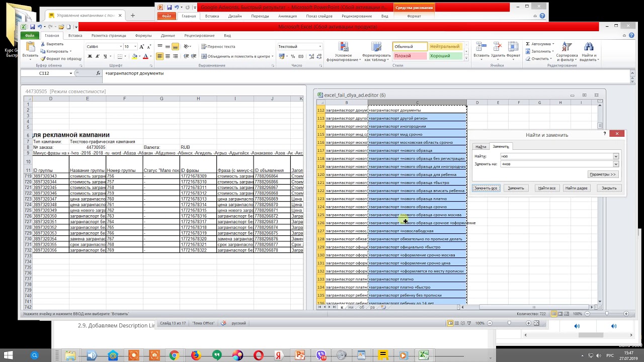Click the Заменить на input field
This screenshot has height=362, width=644.
coord(556,164)
